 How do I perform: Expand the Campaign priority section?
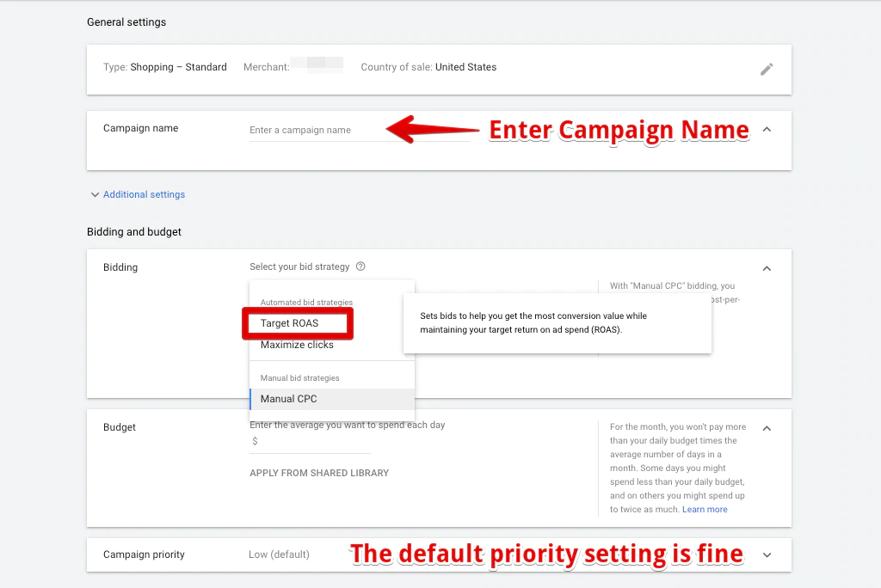[767, 555]
